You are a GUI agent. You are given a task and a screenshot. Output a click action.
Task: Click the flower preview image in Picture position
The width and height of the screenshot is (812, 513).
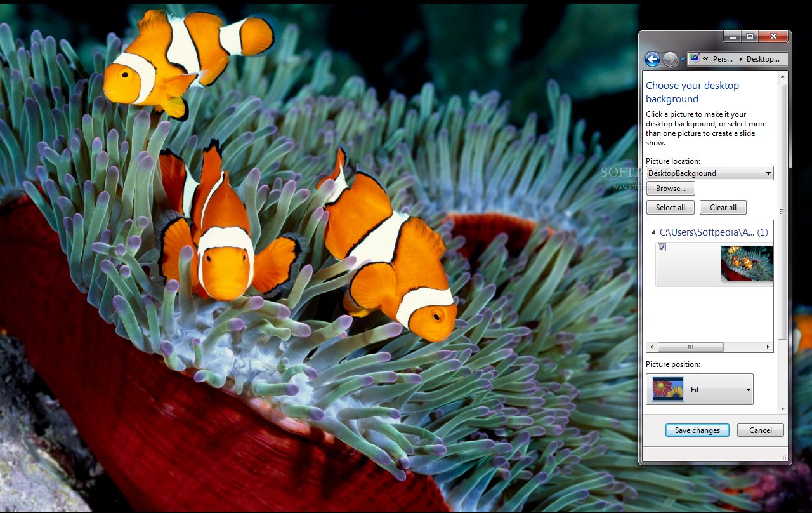(668, 389)
